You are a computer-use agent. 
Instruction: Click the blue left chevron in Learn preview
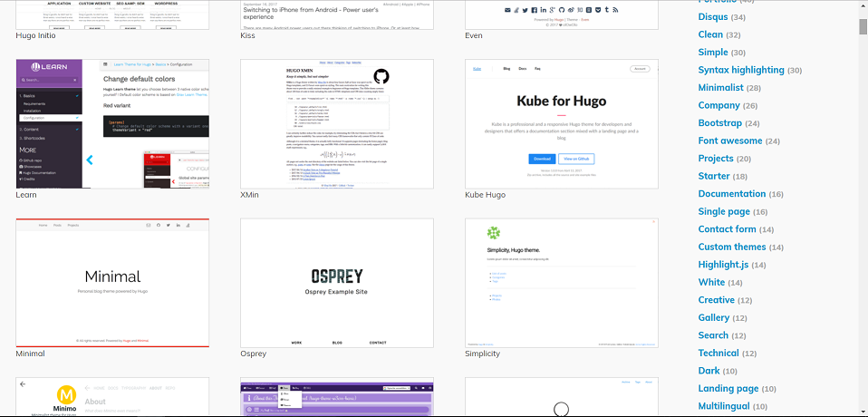[x=90, y=160]
